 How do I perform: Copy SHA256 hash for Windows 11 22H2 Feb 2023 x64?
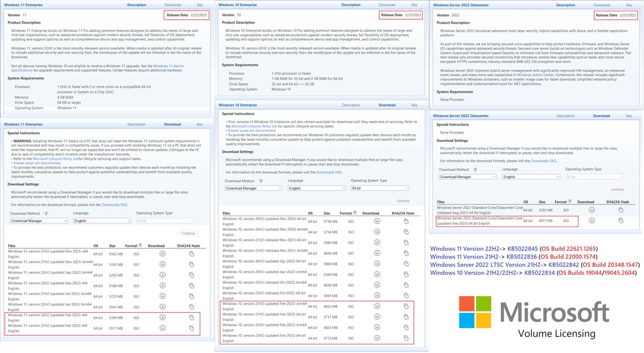[x=192, y=318]
